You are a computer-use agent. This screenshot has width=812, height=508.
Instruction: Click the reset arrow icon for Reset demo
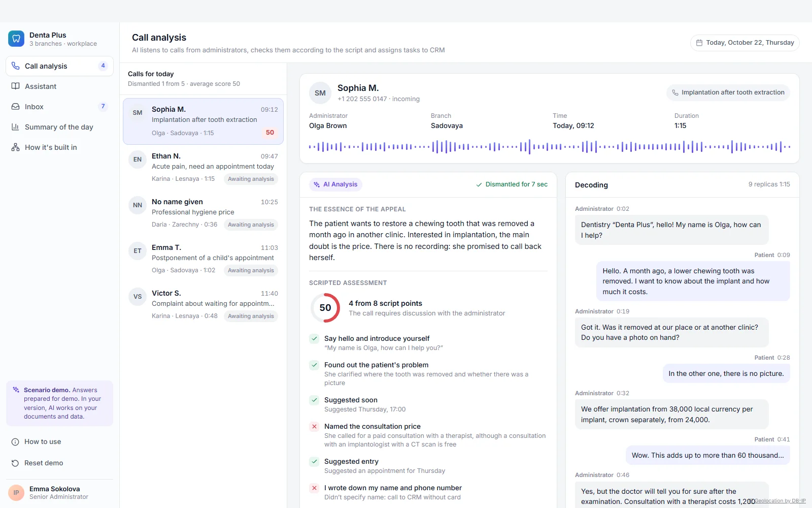coord(15,463)
